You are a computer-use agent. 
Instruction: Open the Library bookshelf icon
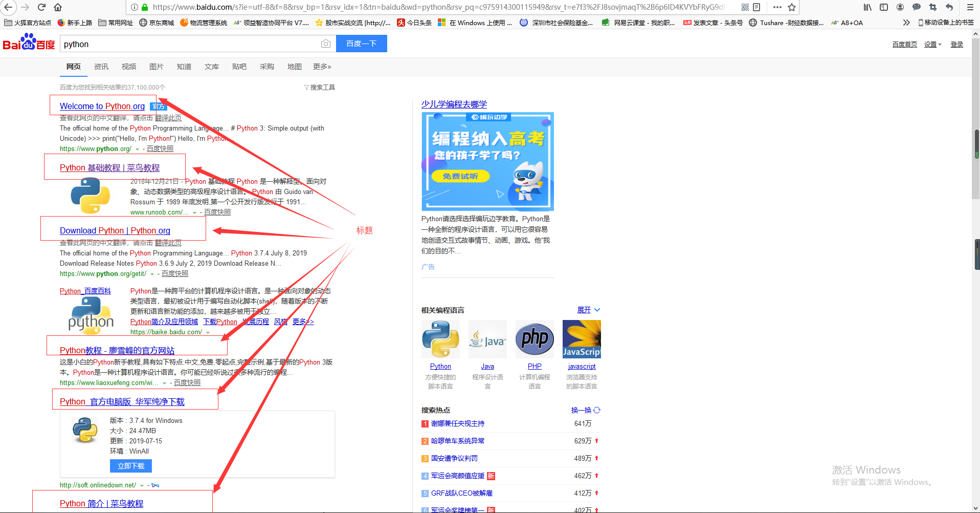tap(867, 7)
